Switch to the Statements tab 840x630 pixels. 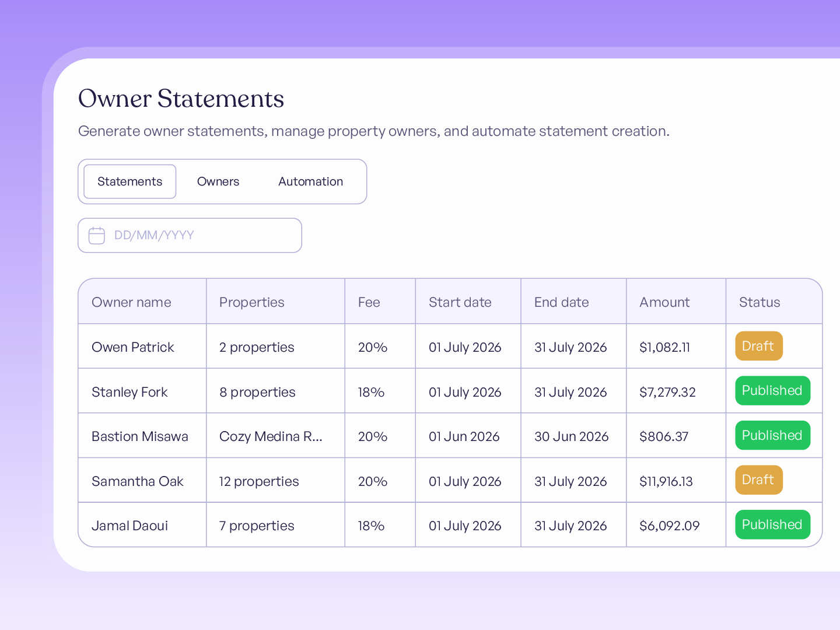pos(129,181)
